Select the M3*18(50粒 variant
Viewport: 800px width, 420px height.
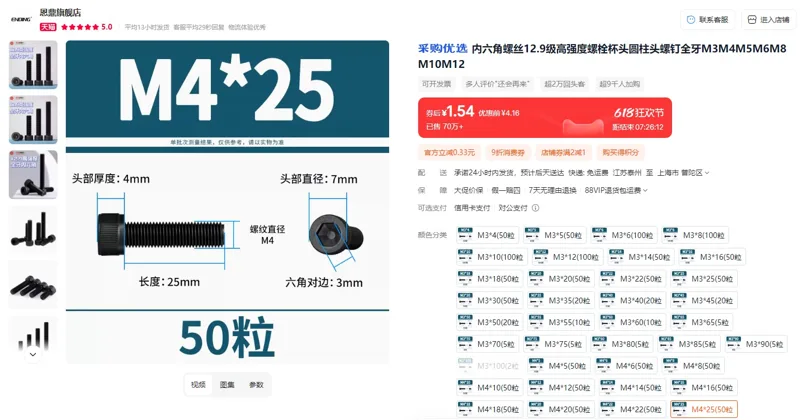490,279
